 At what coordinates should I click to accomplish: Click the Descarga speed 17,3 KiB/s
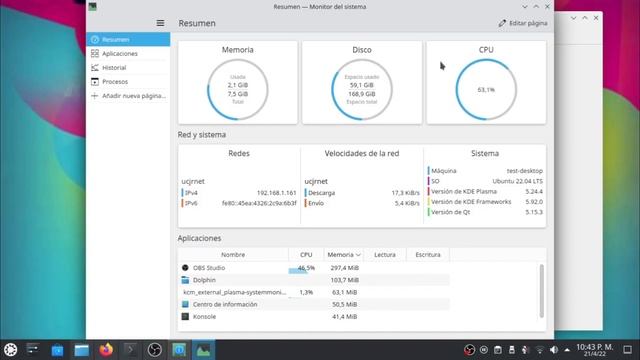[x=405, y=193]
